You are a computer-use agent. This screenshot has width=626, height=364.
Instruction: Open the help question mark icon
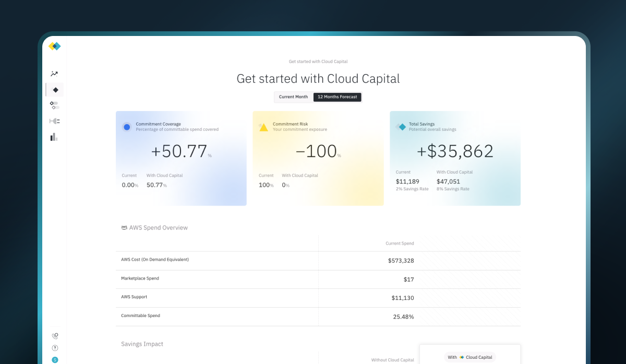[55, 348]
